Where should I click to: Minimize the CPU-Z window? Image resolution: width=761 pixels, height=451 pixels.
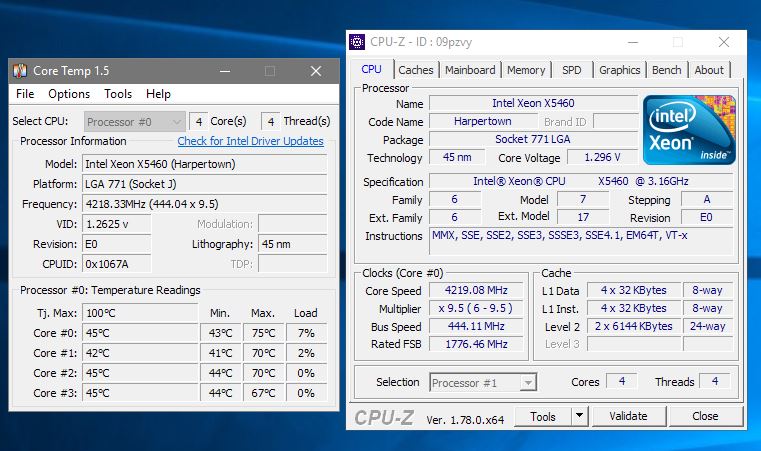[x=633, y=42]
